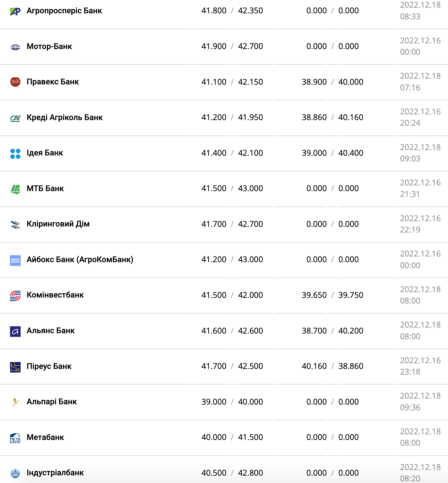The width and height of the screenshot is (448, 483).
Task: Click the Мотор-Банк logo icon
Action: pos(15,47)
